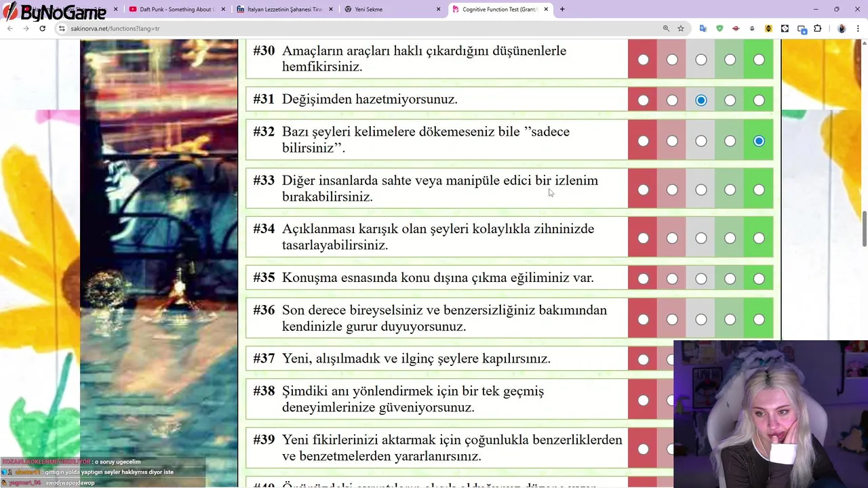Open the page zoom magnifier icon
868x488 pixels.
pyautogui.click(x=666, y=28)
